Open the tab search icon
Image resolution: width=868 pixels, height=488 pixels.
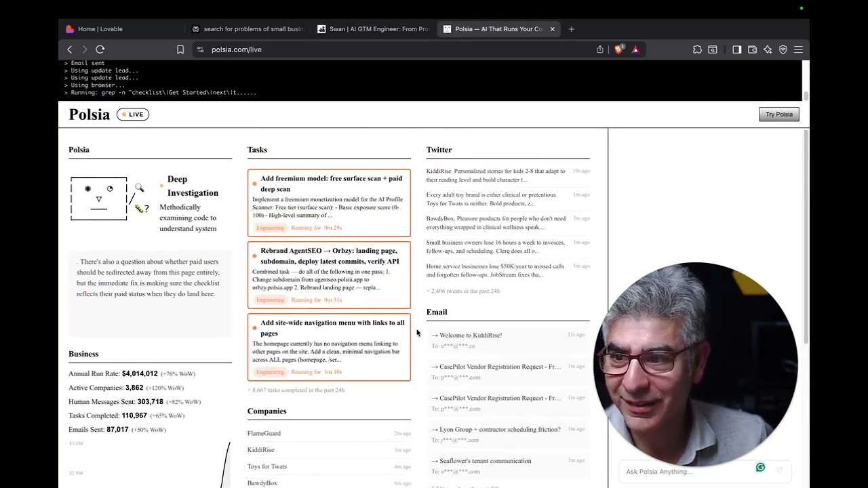click(713, 49)
